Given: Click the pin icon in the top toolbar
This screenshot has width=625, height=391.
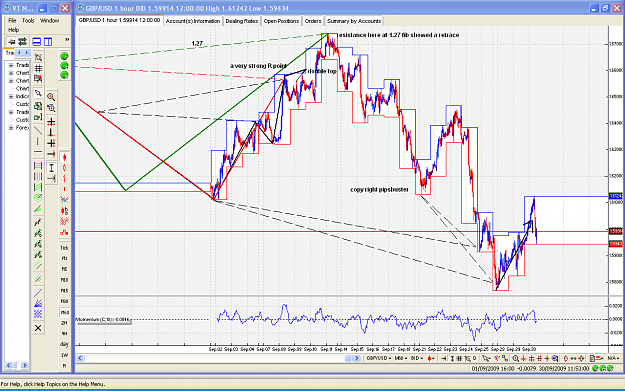Looking at the screenshot, I should 11,41.
